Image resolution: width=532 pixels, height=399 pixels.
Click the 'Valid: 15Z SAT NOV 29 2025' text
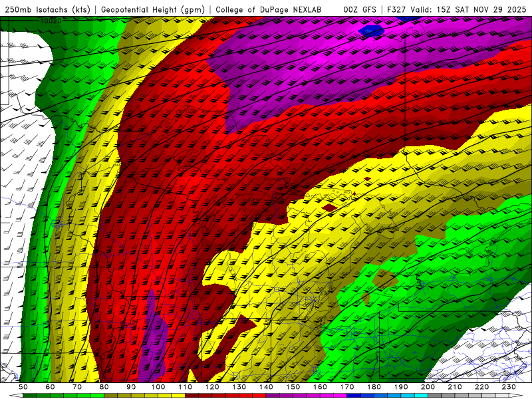coord(468,10)
